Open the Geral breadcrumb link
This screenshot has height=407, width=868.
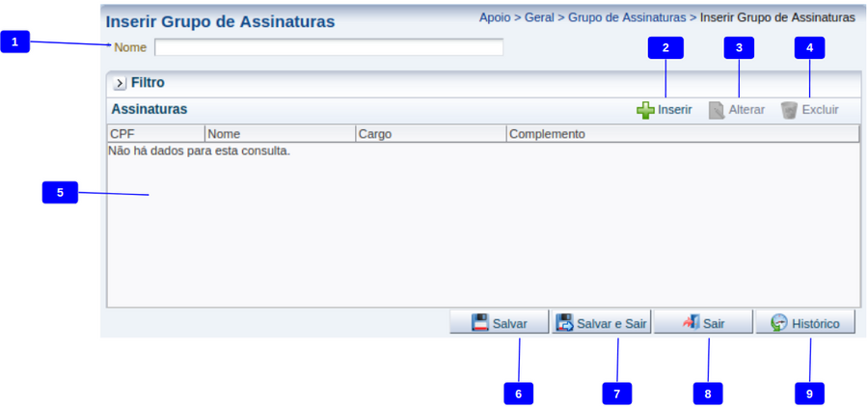pyautogui.click(x=539, y=17)
